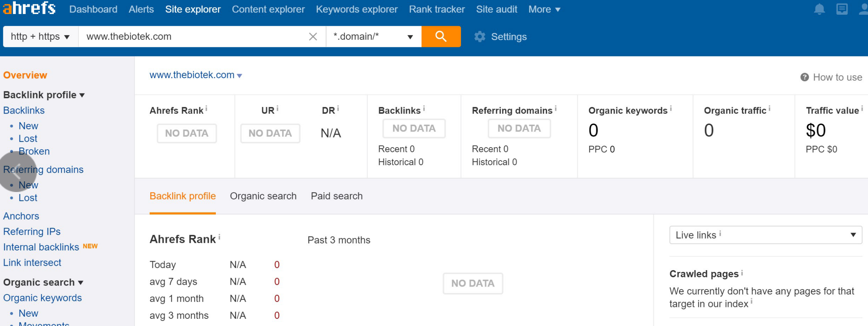The image size is (868, 326).
Task: Open New under Backlinks in sidebar
Action: point(28,126)
